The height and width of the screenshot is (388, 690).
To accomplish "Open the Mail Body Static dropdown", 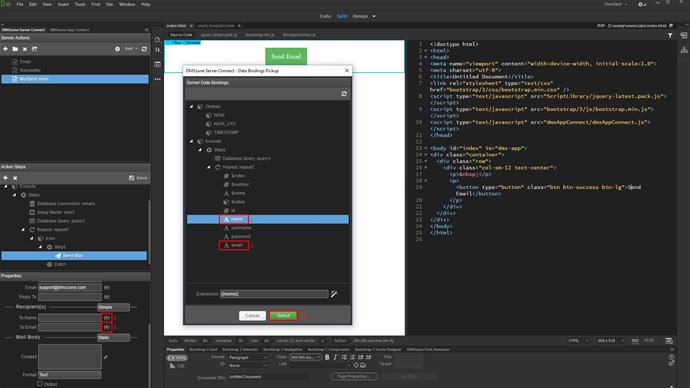I will pos(113,337).
